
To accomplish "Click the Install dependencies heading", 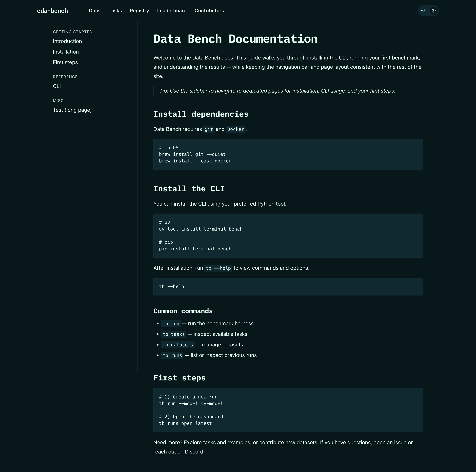I will (x=201, y=114).
